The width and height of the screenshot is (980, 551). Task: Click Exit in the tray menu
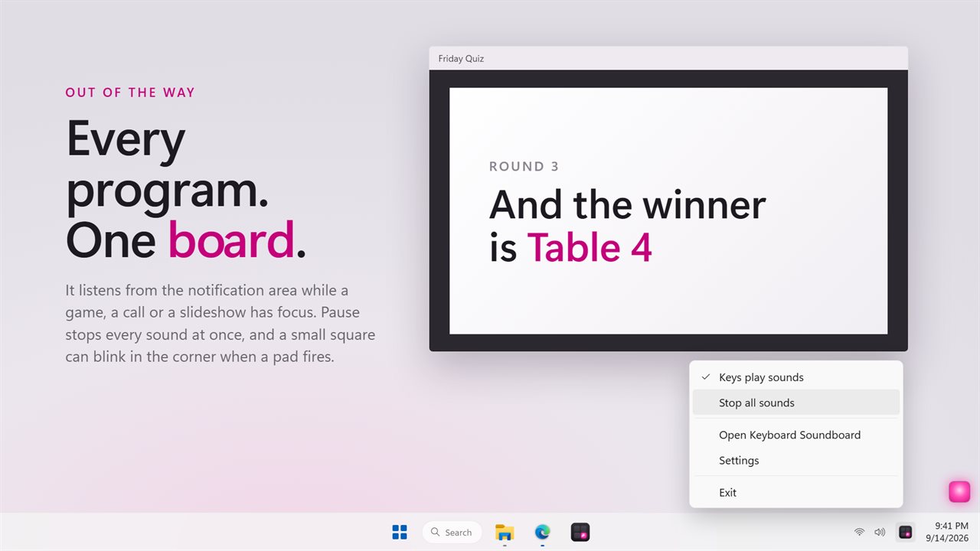point(796,493)
